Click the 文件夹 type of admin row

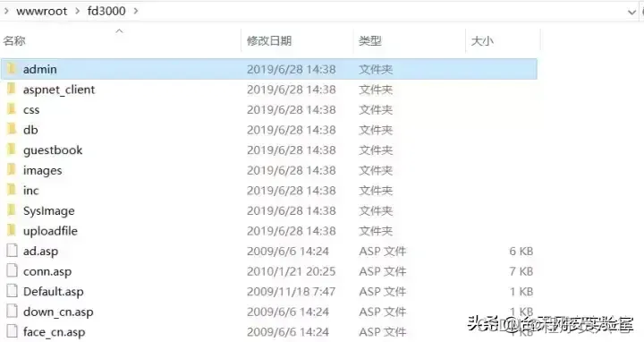tap(376, 69)
